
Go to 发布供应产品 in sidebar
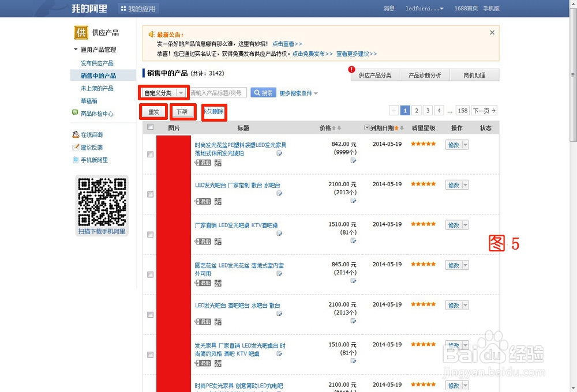tap(97, 63)
